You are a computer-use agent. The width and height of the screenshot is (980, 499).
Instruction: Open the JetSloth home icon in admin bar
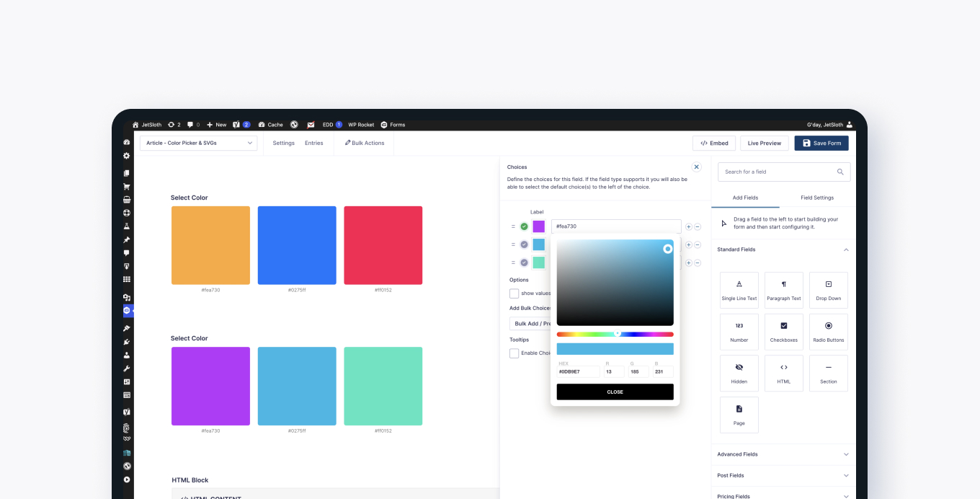(135, 125)
